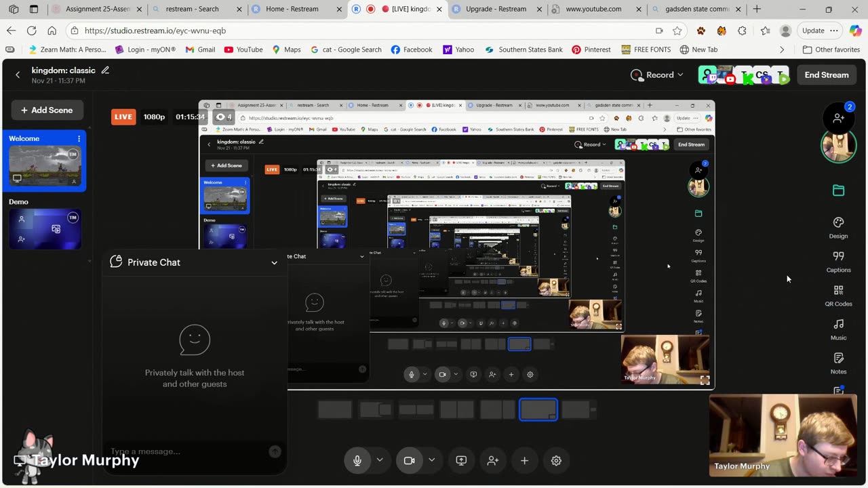Click the Rumble channel icon
The image size is (868, 488).
783,78
